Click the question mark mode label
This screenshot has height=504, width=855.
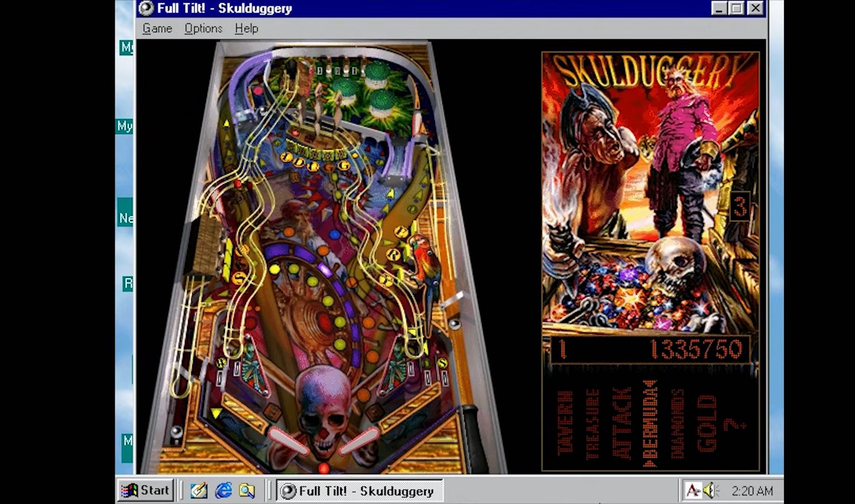pyautogui.click(x=735, y=425)
